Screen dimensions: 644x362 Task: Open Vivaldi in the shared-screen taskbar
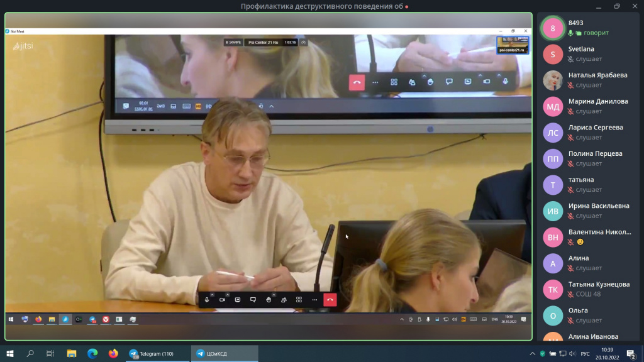(106, 319)
